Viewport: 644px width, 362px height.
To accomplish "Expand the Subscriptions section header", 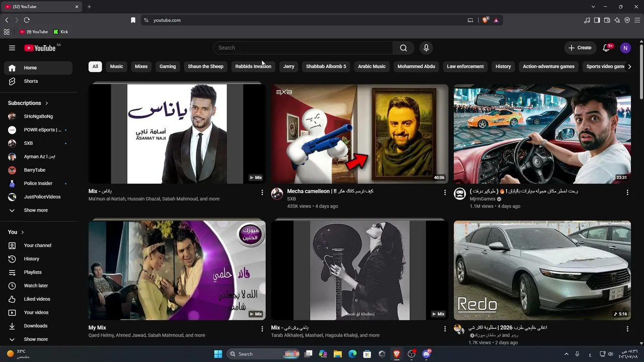I will (x=28, y=103).
